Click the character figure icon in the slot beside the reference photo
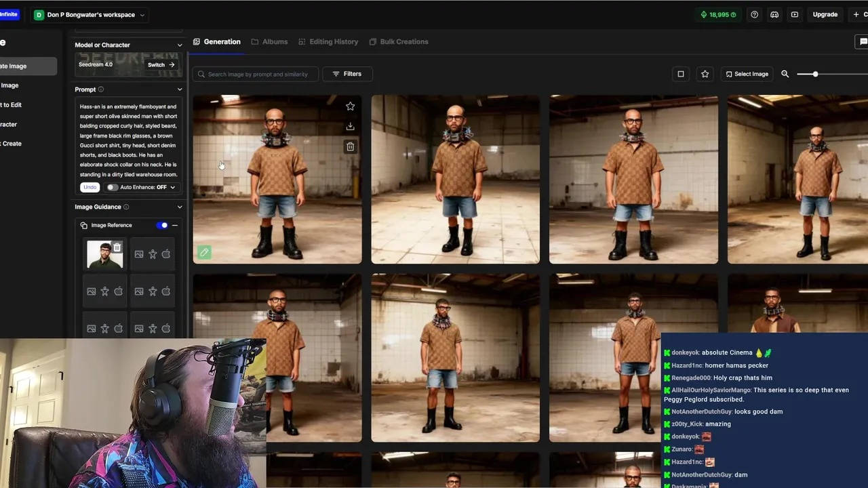Image resolution: width=868 pixels, height=488 pixels. coord(153,254)
